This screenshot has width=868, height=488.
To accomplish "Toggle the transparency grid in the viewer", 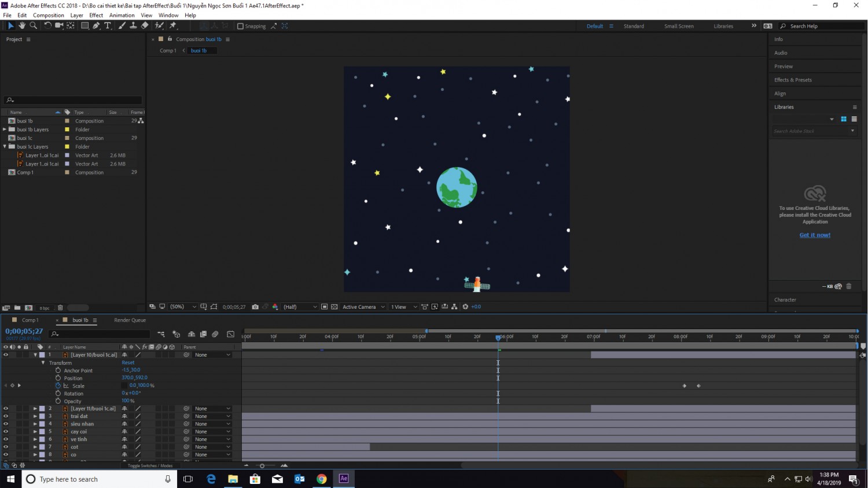I will point(334,307).
